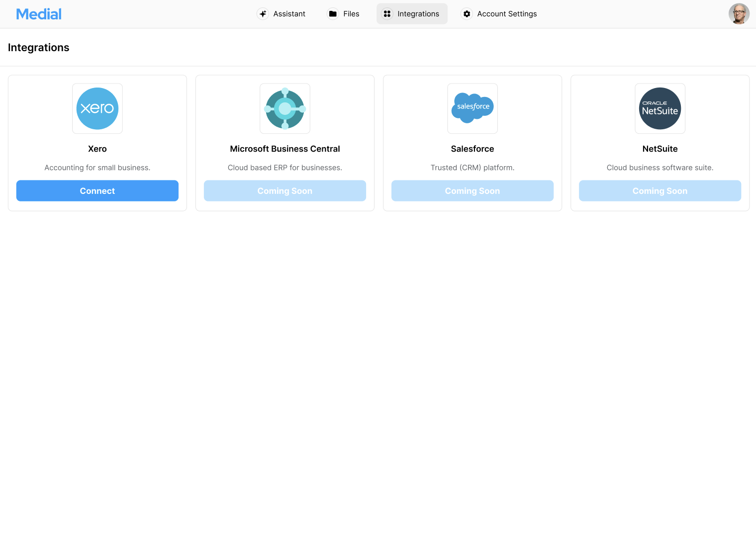This screenshot has width=756, height=538.
Task: Open the user profile avatar
Action: (x=739, y=14)
